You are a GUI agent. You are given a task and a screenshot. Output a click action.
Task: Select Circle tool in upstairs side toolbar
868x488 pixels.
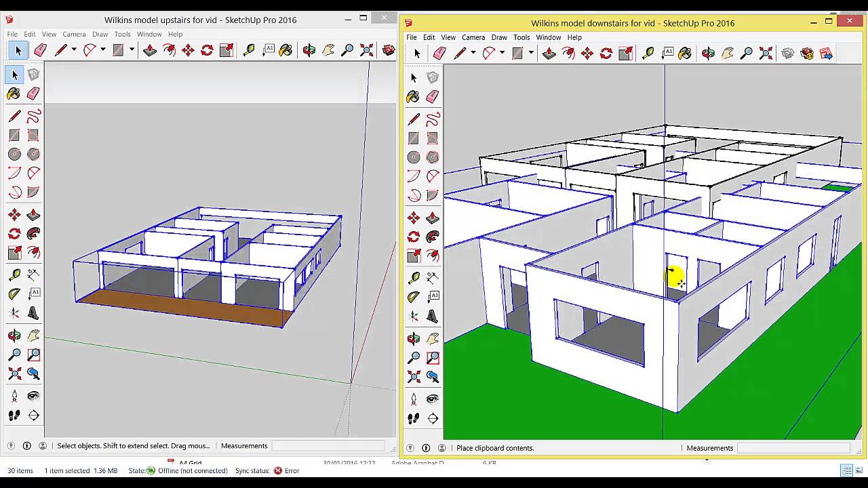(14, 154)
